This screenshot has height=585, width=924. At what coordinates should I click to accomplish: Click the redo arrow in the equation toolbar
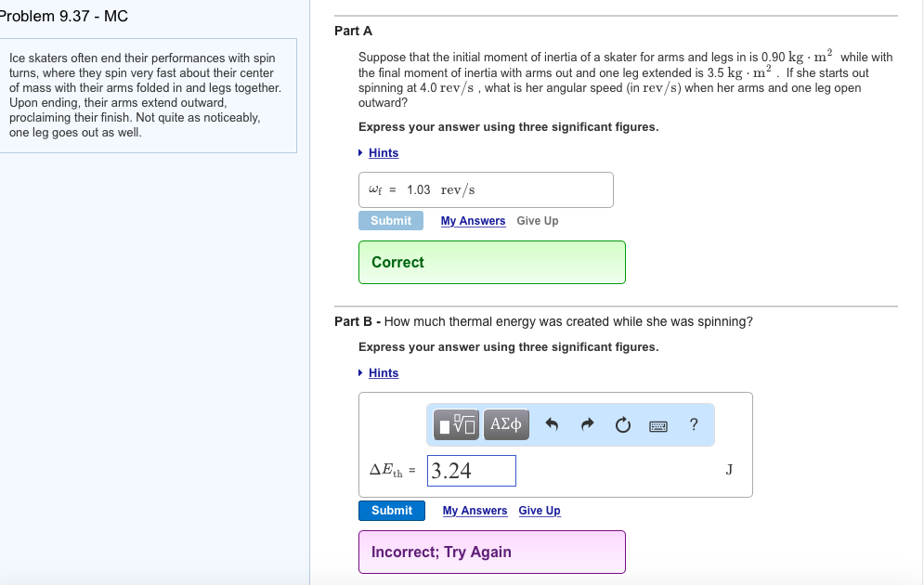tap(587, 424)
